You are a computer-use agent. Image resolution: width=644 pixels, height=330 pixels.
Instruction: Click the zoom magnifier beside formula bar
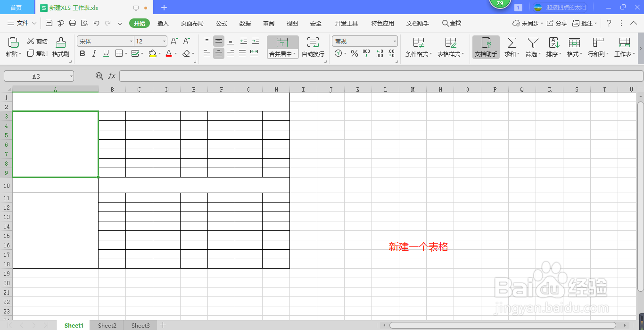[99, 76]
